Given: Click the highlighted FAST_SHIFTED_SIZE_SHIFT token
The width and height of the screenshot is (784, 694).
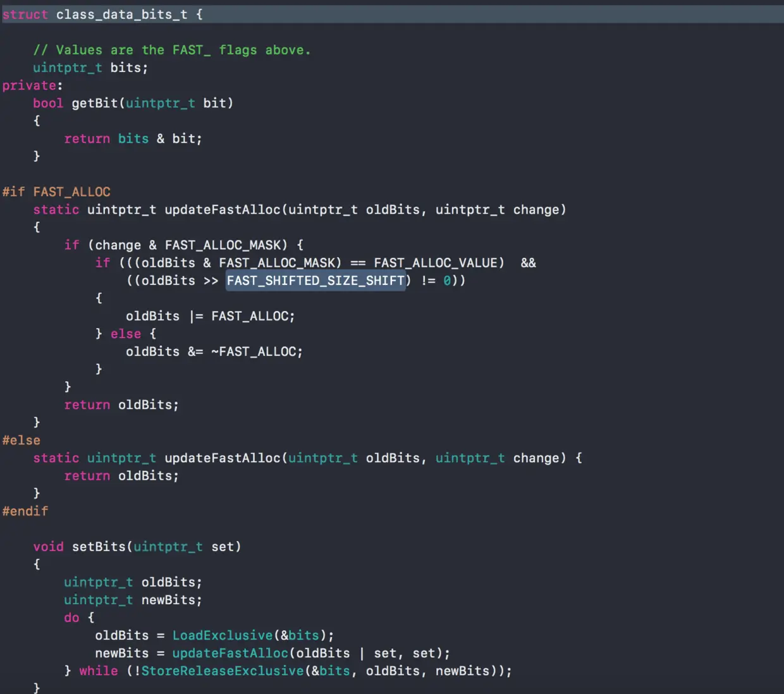Looking at the screenshot, I should coord(315,281).
